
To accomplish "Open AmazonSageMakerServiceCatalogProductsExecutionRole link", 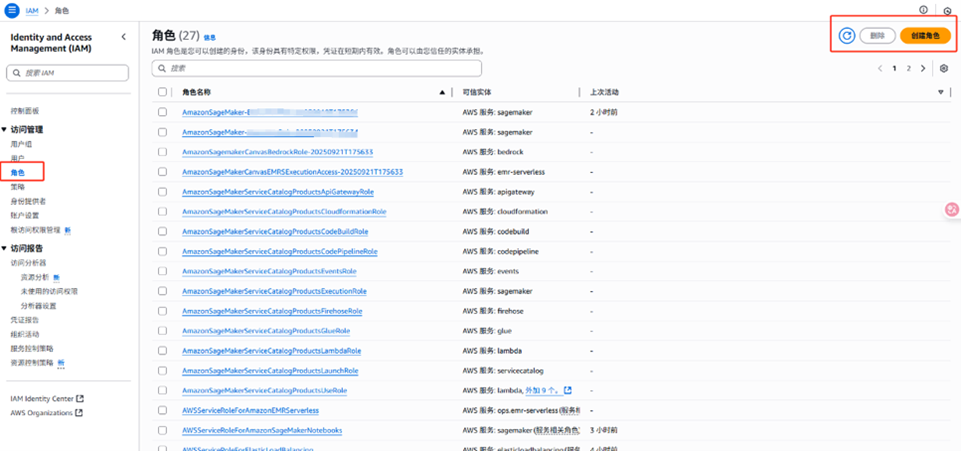I will pyautogui.click(x=274, y=291).
